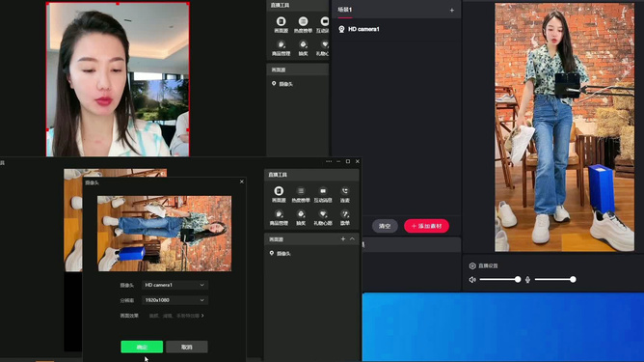
Task: Click the 取消 cancel button
Action: click(x=187, y=347)
